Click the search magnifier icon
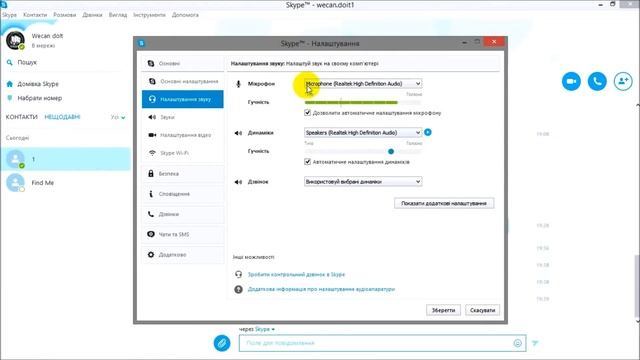Image resolution: width=640 pixels, height=360 pixels. click(x=10, y=62)
